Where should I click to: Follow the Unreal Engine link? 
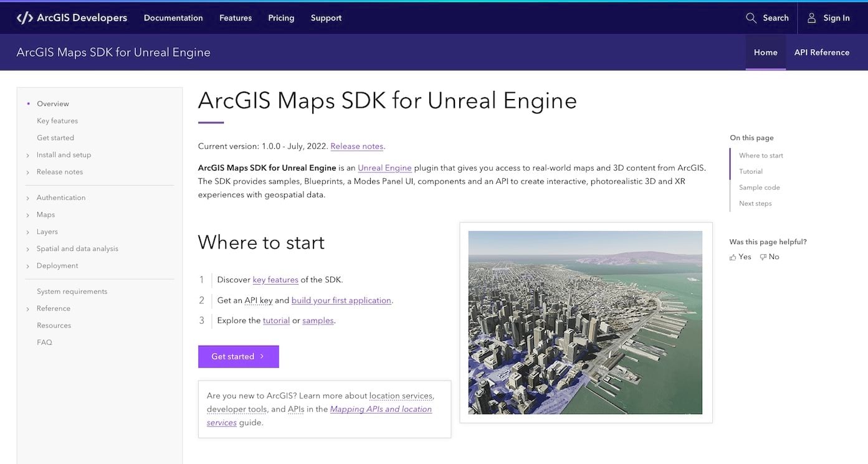(x=384, y=168)
